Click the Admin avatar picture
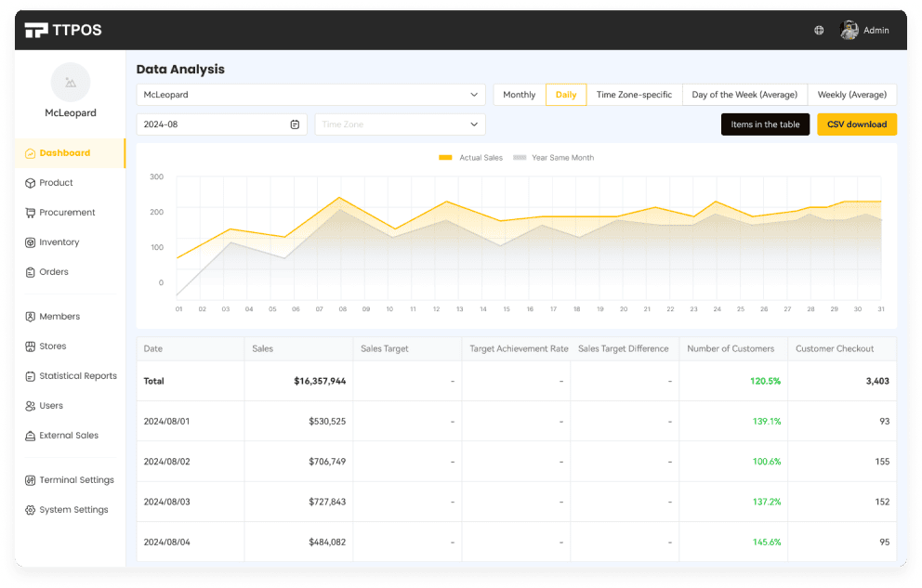922x588 pixels. tap(850, 30)
